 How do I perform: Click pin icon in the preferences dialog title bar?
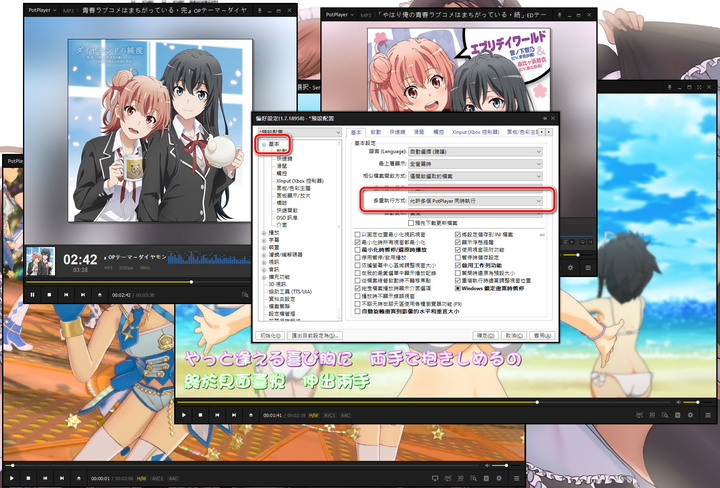click(x=545, y=118)
